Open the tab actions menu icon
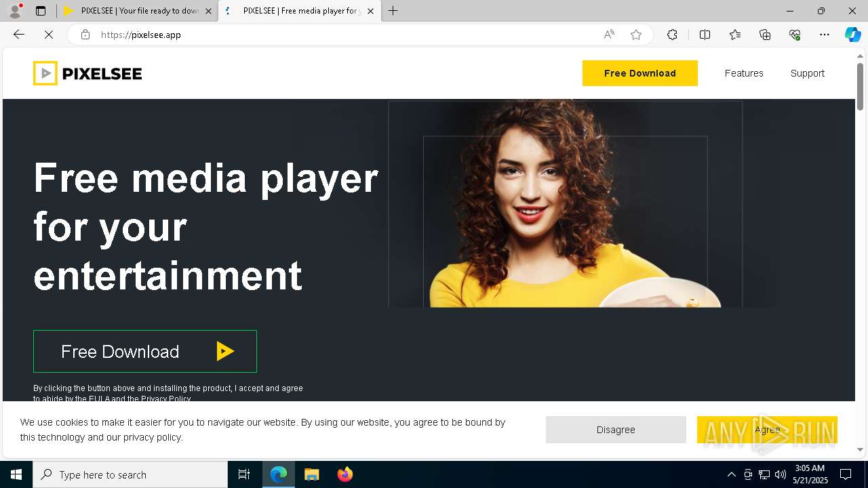 point(41,11)
